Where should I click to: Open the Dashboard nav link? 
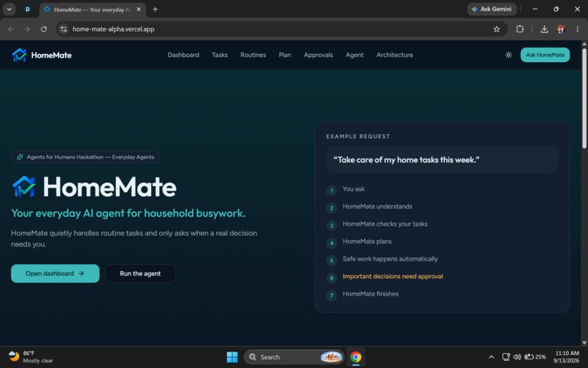183,55
